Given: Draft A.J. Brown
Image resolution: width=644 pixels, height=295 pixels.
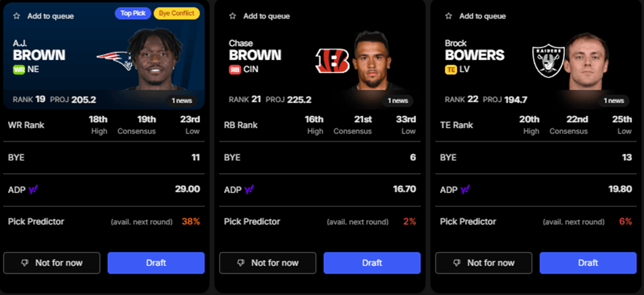Looking at the screenshot, I should pyautogui.click(x=156, y=263).
